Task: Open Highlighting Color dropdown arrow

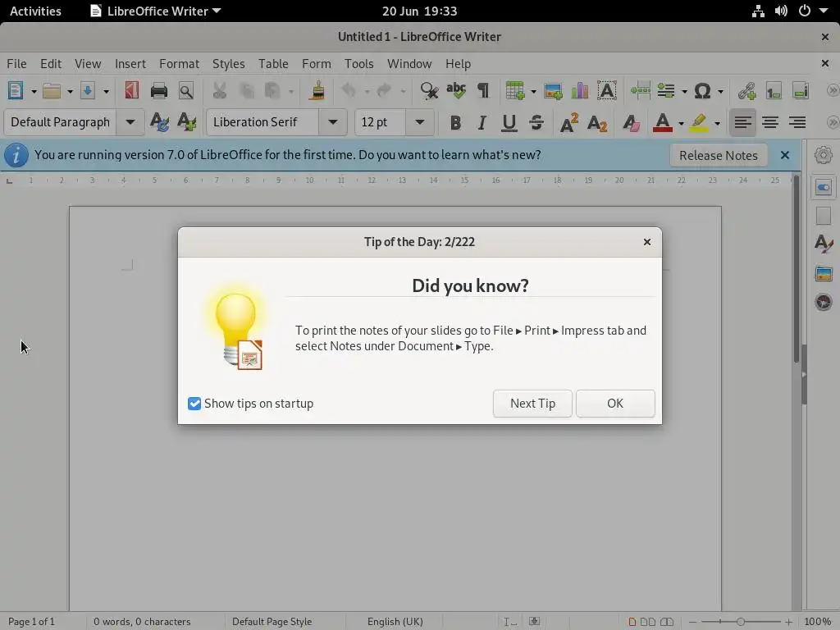Action: pos(717,124)
